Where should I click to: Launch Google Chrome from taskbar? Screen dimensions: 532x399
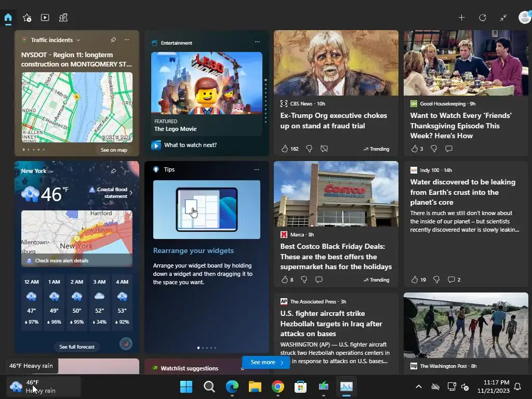click(277, 387)
